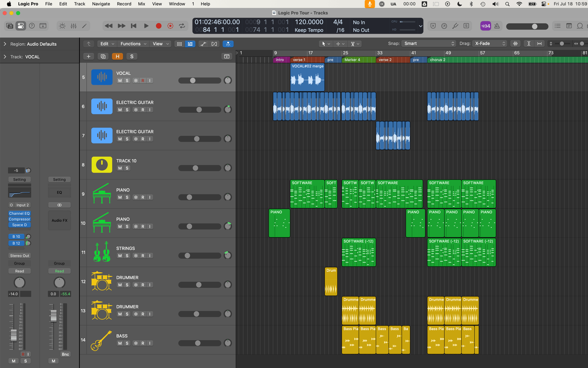Click the Channel EQ plugin slot
Screen dimensions: 588x368
pyautogui.click(x=19, y=213)
